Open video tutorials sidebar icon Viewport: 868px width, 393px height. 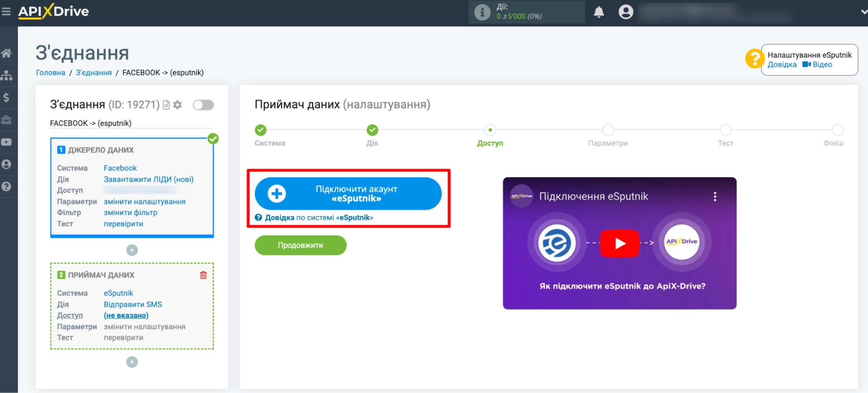click(6, 142)
